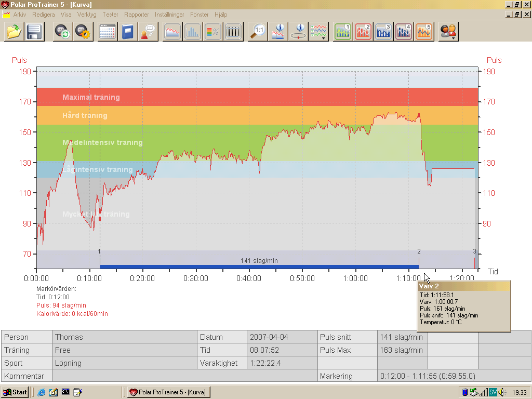Click the Maximal träning red zone band
Screen dimensions: 532x399
coord(257,97)
